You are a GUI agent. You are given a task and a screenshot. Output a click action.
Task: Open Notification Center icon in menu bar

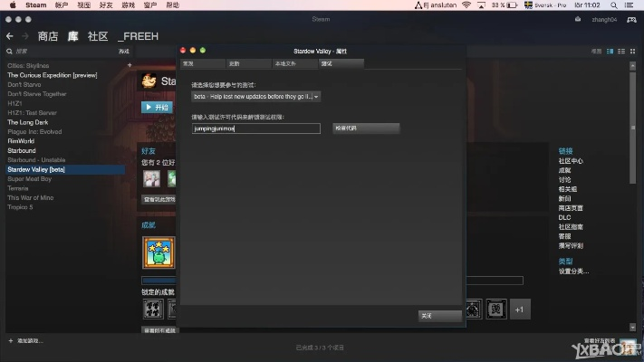tap(629, 5)
